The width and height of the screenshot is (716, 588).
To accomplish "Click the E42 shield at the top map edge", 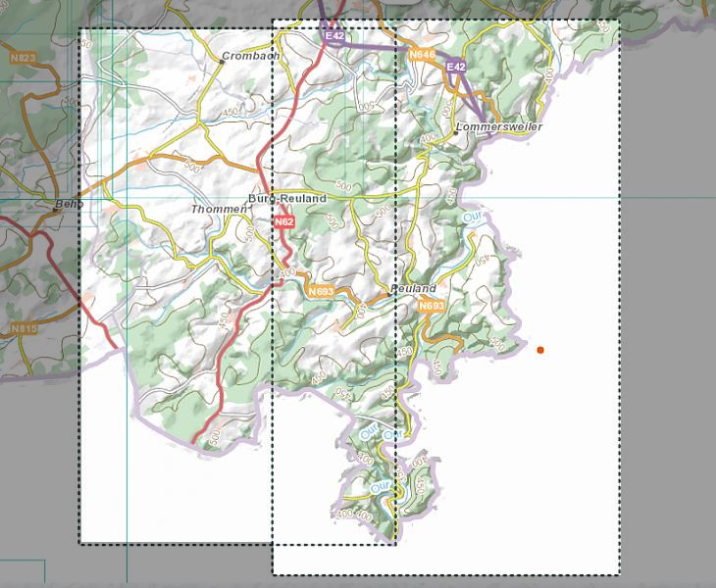I will pyautogui.click(x=334, y=35).
